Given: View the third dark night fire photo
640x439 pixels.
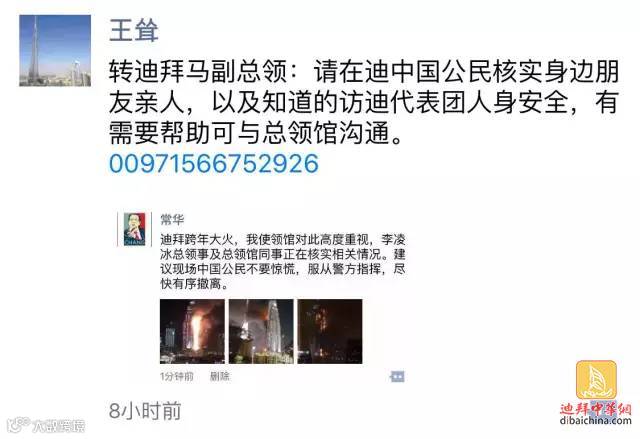Looking at the screenshot, I should click(330, 331).
